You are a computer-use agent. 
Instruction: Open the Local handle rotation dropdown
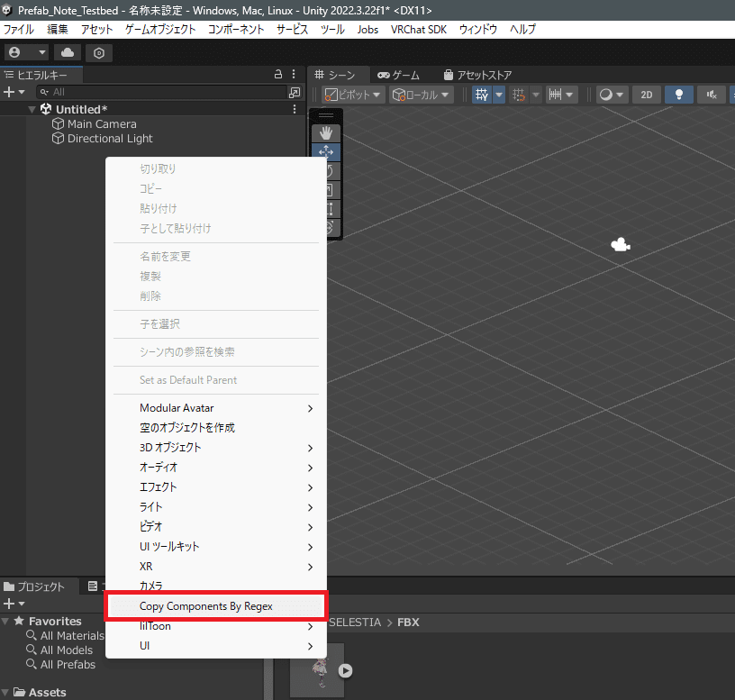tap(419, 94)
